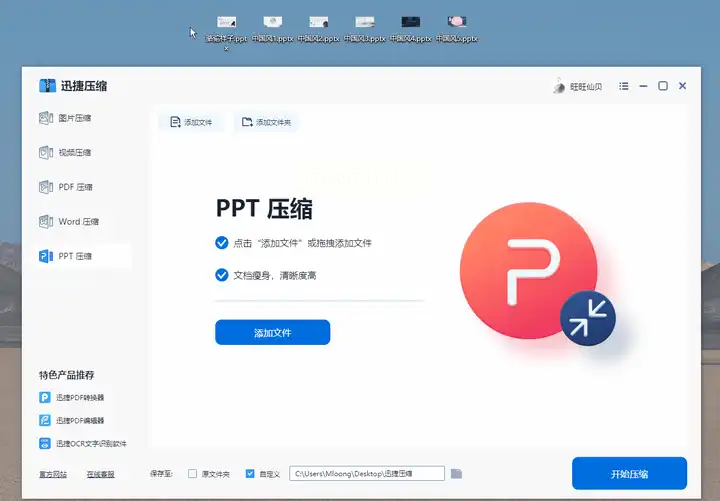Viewport: 720px width, 501px height.
Task: Minimize the 迅捷压缩 window
Action: (x=643, y=86)
